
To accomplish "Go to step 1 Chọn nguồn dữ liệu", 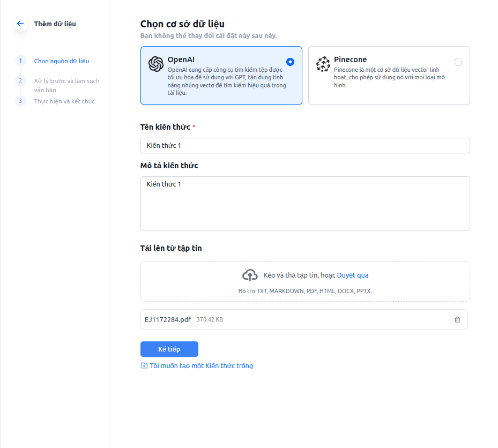I will point(61,61).
